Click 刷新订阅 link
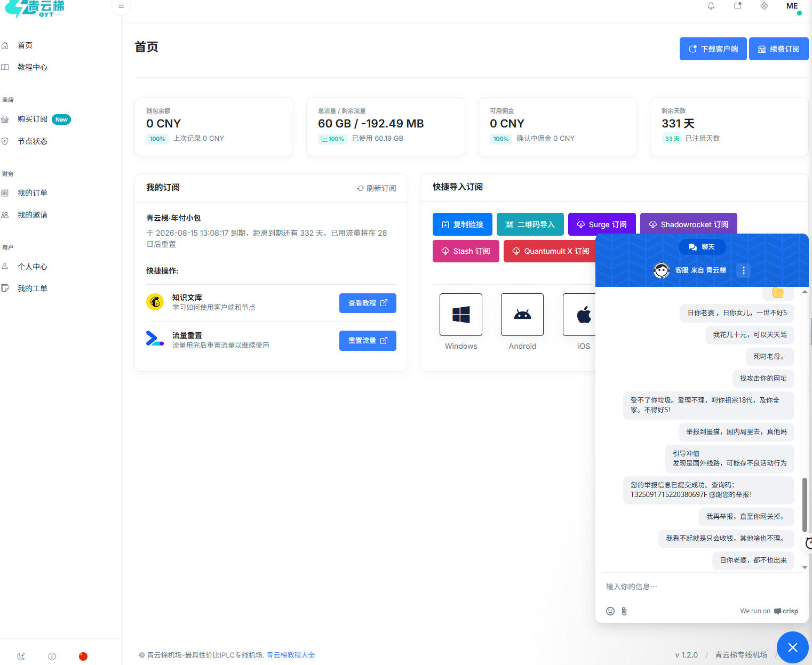 pyautogui.click(x=377, y=188)
